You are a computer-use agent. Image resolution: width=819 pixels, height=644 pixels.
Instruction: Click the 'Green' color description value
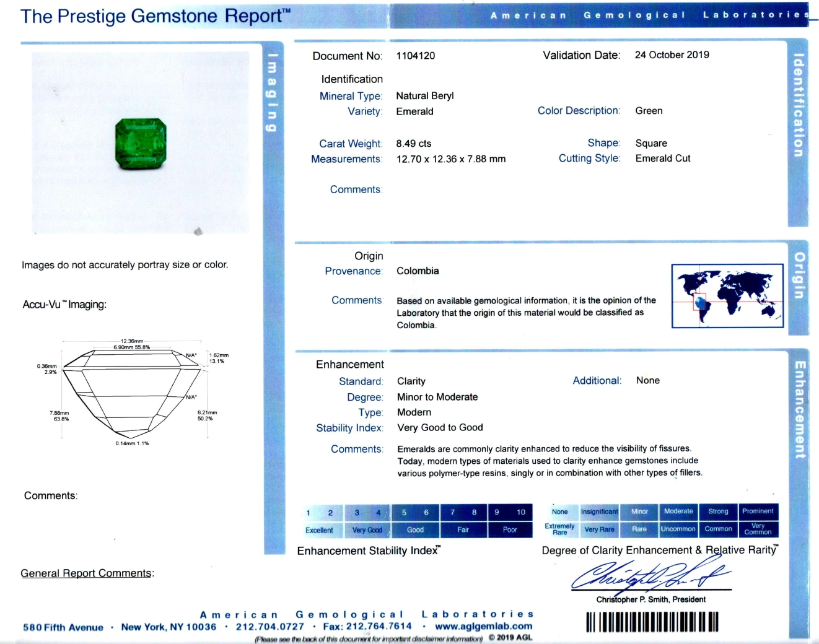coord(649,111)
